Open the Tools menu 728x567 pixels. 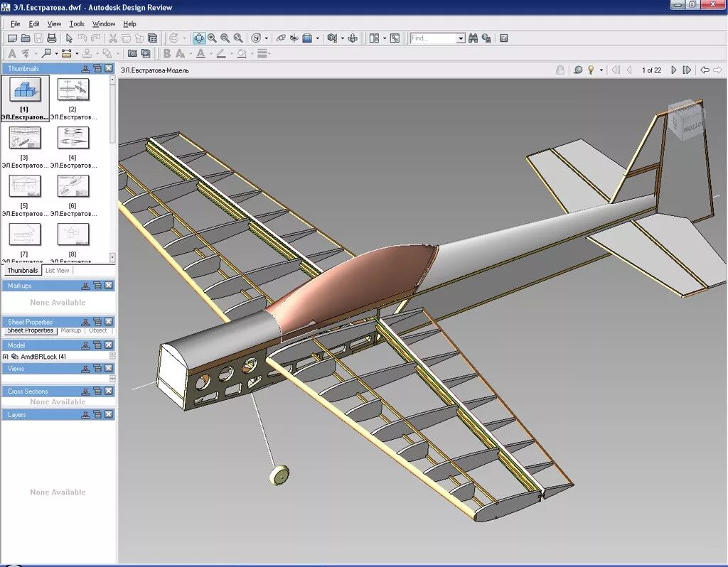click(77, 23)
